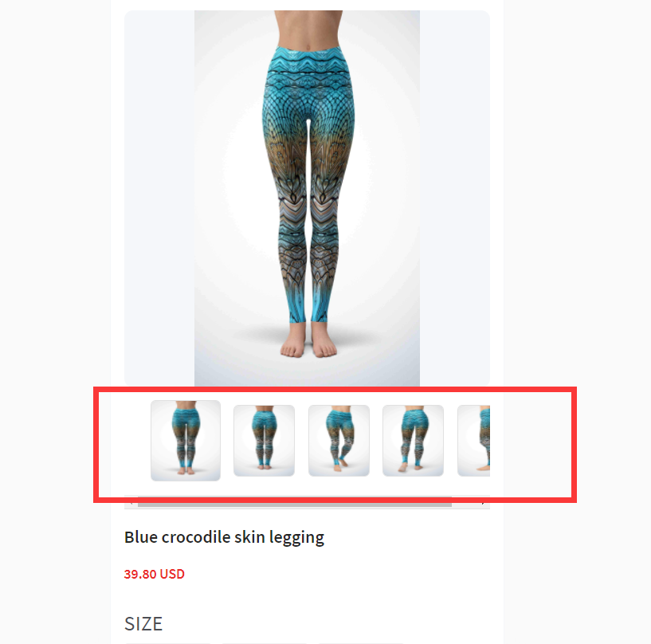Click the large main product photo
The image size is (651, 644).
click(308, 198)
